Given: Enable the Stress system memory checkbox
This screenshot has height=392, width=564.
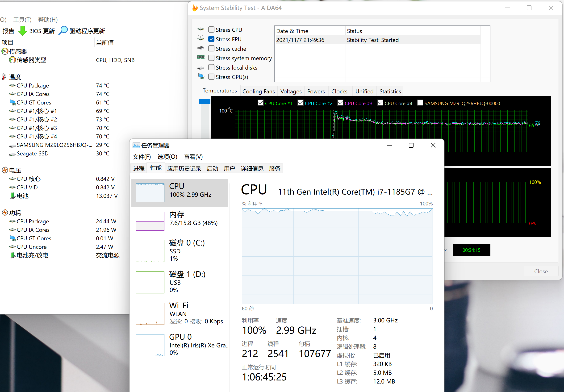Looking at the screenshot, I should [x=211, y=58].
